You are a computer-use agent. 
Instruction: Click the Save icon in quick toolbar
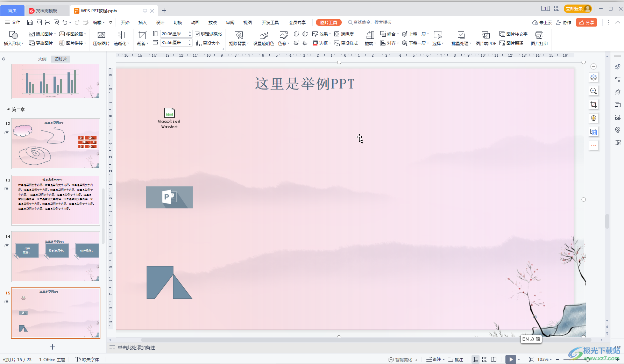coord(30,22)
